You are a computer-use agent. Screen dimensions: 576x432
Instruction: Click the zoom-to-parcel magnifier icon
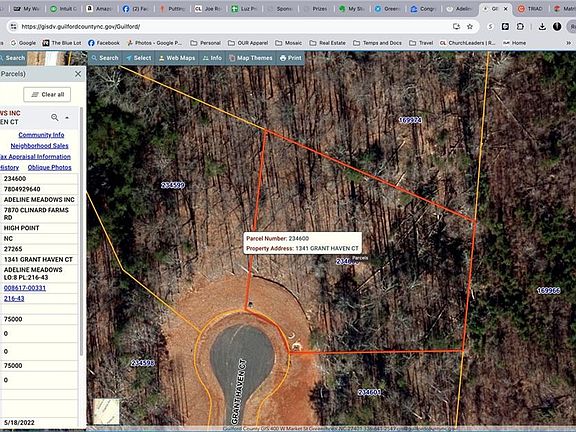(55, 117)
